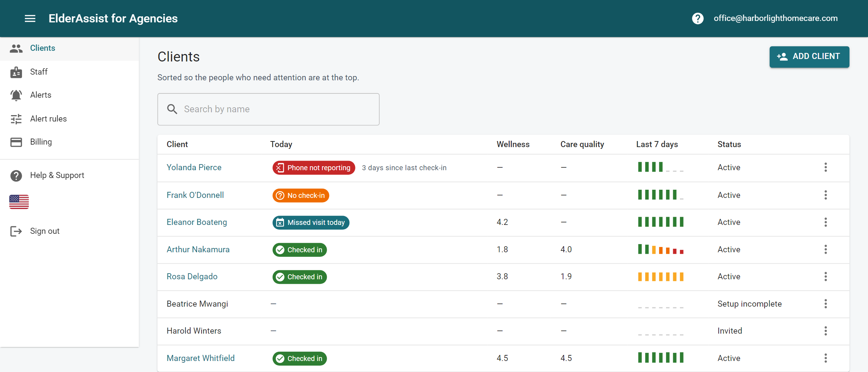Open row menu for Beatrice Mwangi
Screen dimensions: 868x372
pyautogui.click(x=825, y=304)
